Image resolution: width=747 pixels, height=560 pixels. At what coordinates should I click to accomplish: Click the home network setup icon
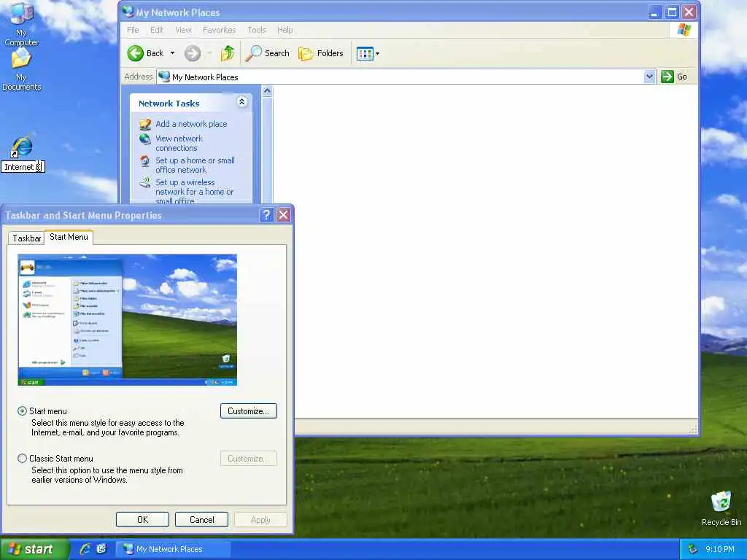point(145,161)
